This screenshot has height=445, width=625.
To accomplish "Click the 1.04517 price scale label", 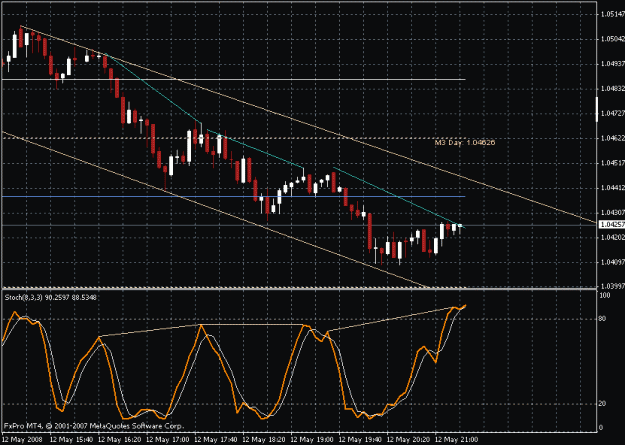I will tap(613, 163).
